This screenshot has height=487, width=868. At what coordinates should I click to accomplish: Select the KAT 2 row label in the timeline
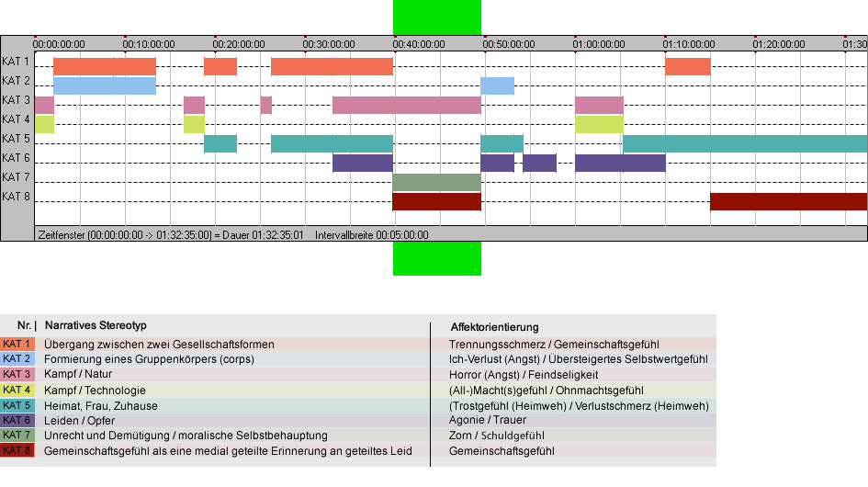16,81
